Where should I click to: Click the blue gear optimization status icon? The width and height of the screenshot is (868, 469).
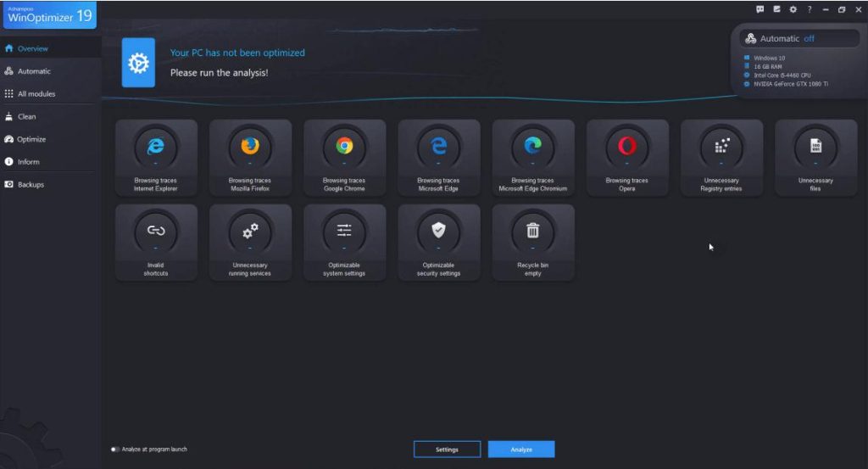click(x=138, y=63)
